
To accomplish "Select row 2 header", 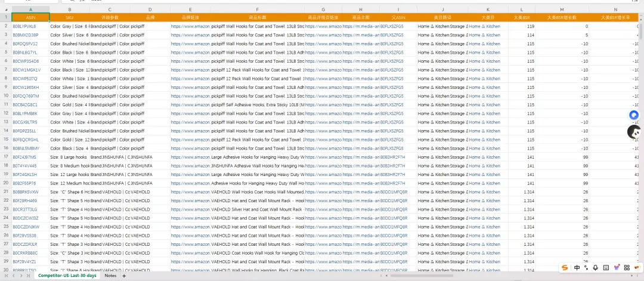I will point(6,26).
